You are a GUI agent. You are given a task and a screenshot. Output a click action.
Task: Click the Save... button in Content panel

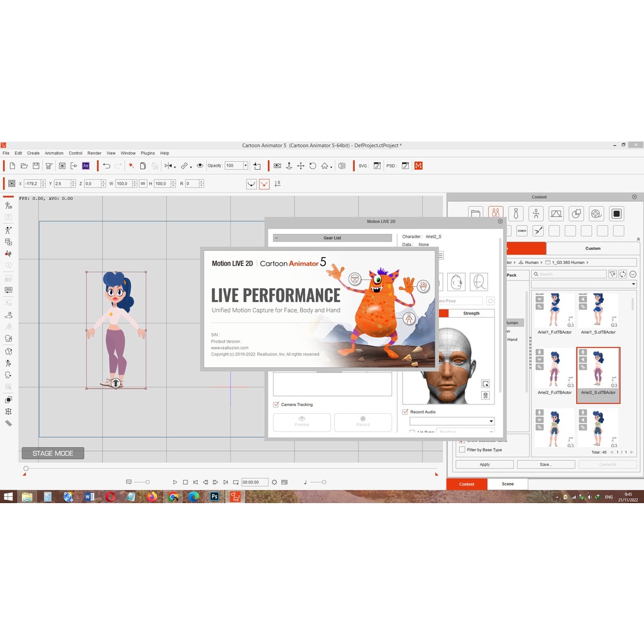[546, 465]
